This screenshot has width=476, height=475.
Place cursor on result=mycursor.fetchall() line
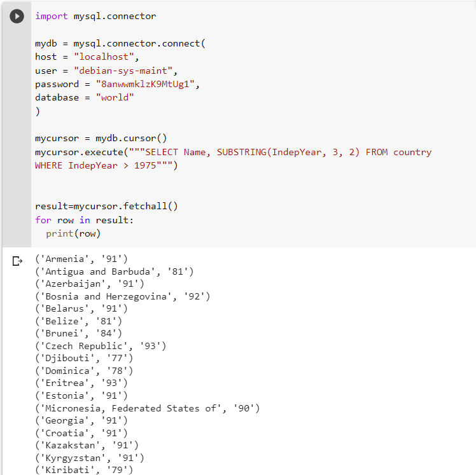[x=106, y=206]
